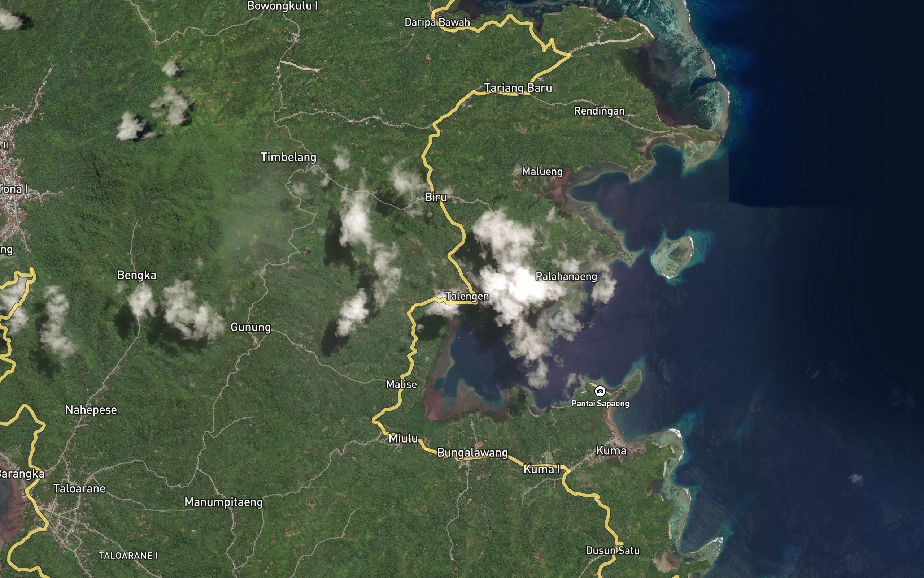Click the Biru village label
The image size is (924, 578).
pos(436,197)
